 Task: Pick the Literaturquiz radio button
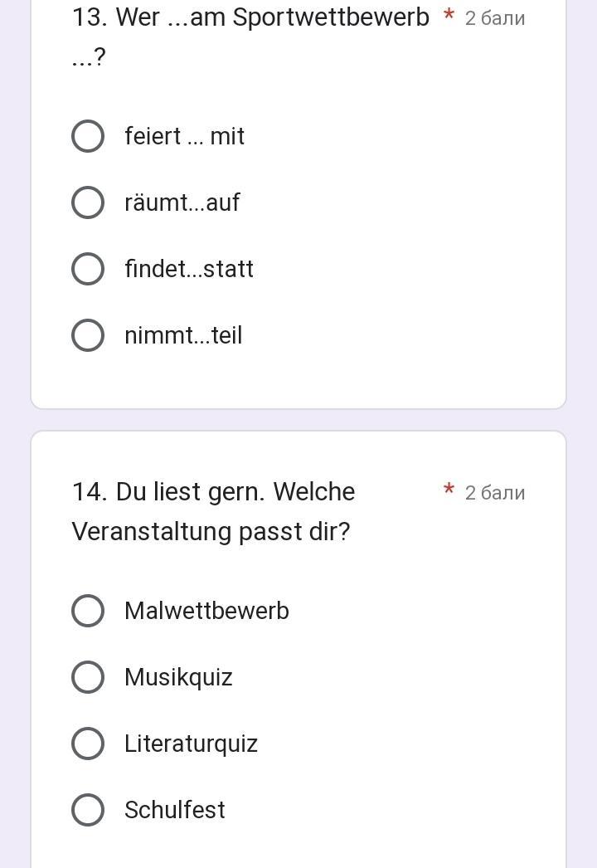pos(88,744)
